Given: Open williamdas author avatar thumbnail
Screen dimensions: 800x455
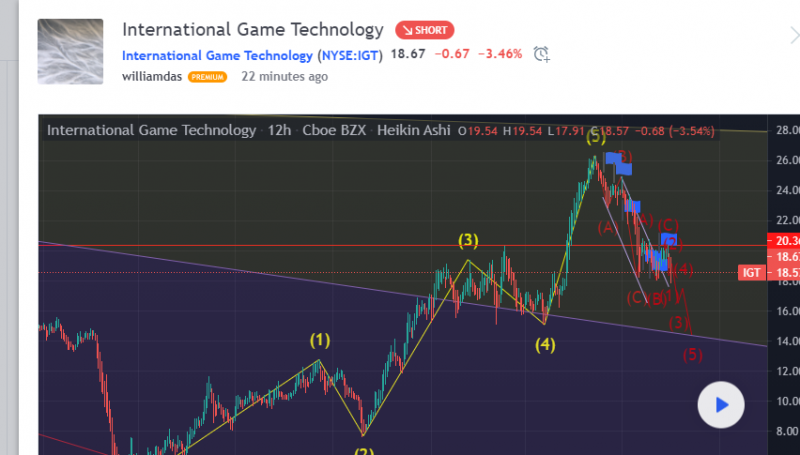Looking at the screenshot, I should click(70, 50).
